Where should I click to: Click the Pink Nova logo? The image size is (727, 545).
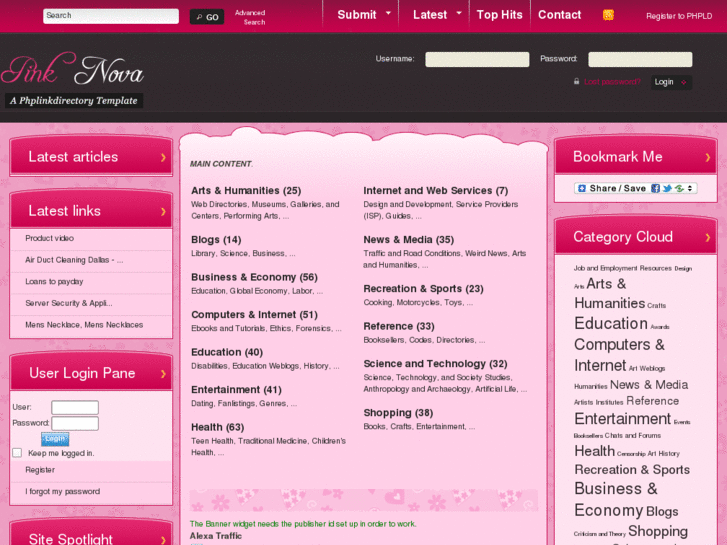coord(73,72)
